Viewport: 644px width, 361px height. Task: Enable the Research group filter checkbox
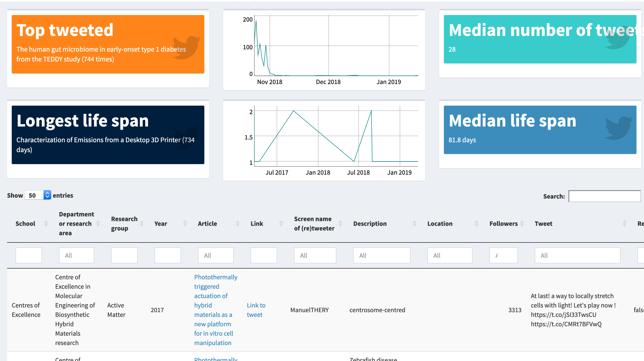[x=124, y=255]
